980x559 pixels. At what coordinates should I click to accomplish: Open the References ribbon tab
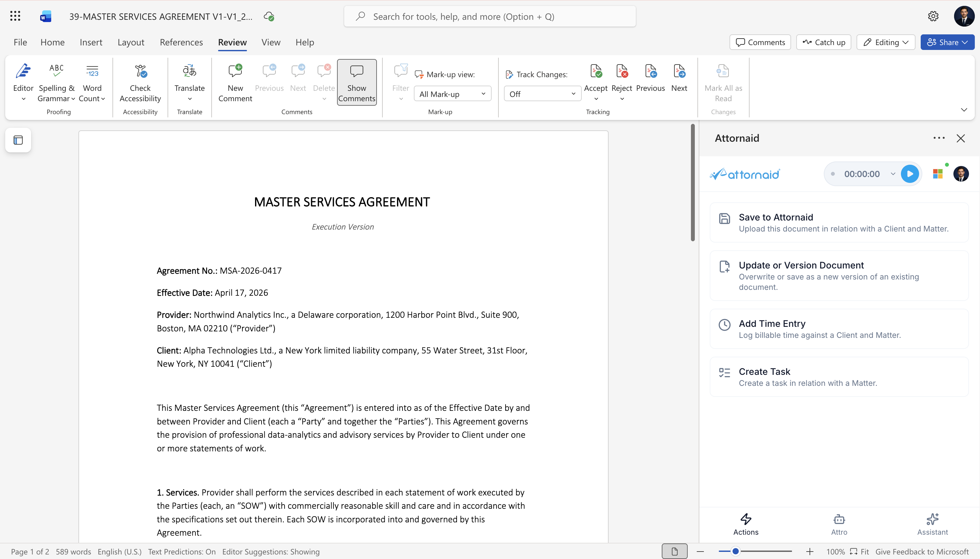click(x=181, y=42)
